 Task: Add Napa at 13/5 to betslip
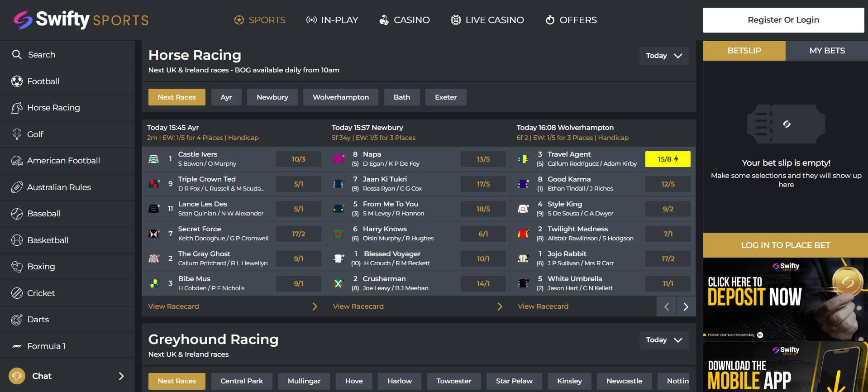click(x=483, y=159)
